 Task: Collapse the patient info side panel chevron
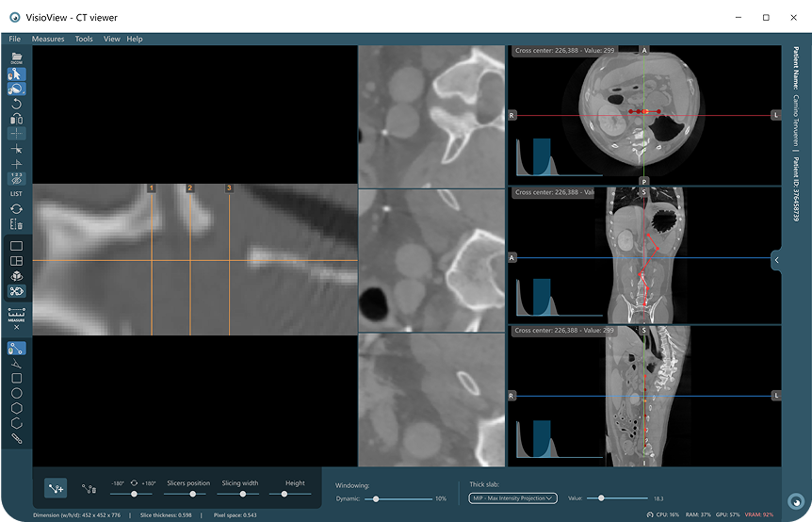coord(776,260)
